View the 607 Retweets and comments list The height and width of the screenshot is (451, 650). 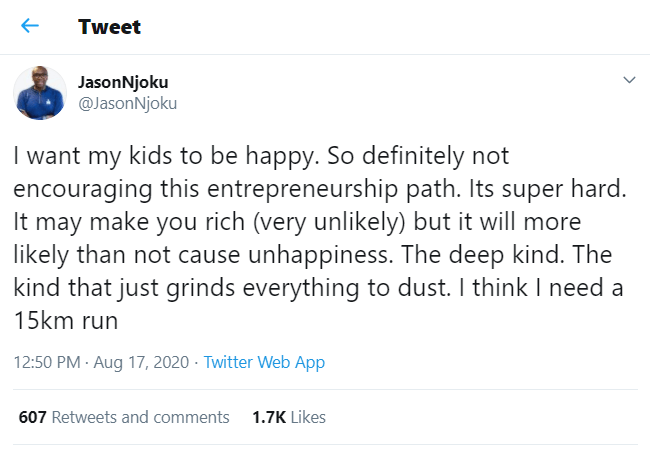click(124, 417)
